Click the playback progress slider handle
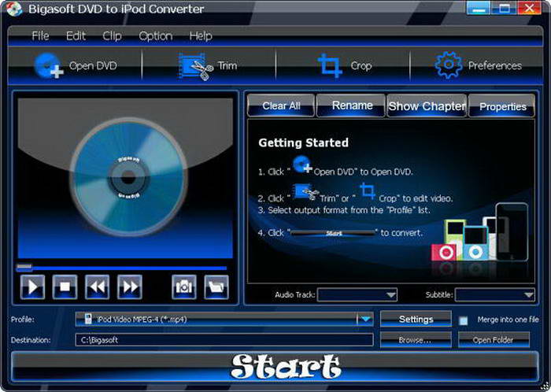 coord(24,268)
